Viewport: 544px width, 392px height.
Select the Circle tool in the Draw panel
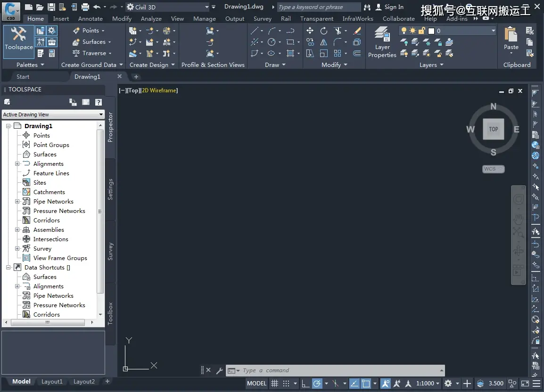tap(272, 42)
